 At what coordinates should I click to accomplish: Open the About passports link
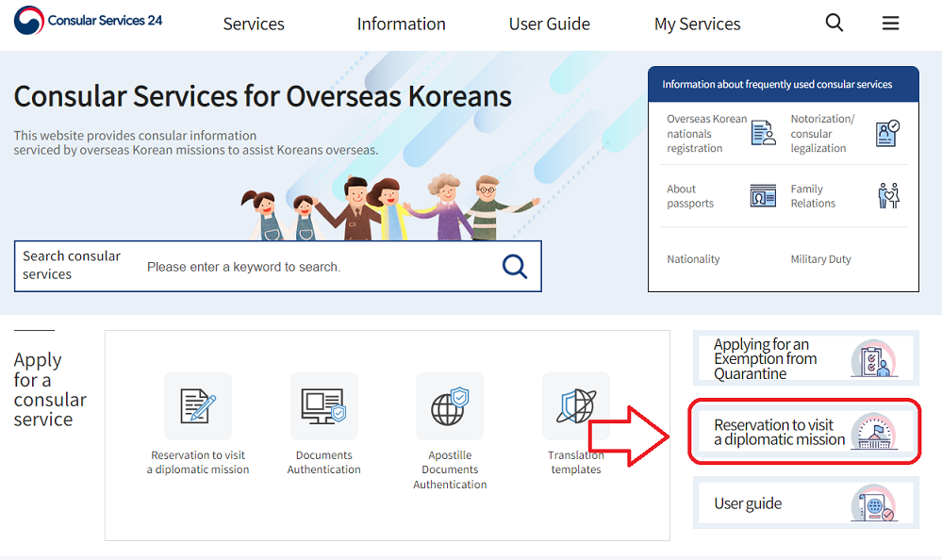690,196
